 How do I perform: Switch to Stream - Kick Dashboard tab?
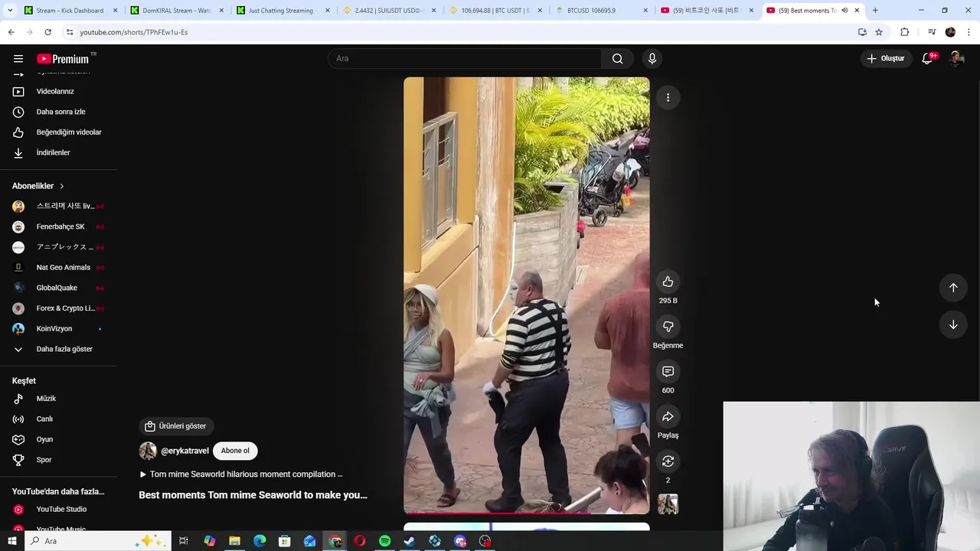click(x=70, y=11)
